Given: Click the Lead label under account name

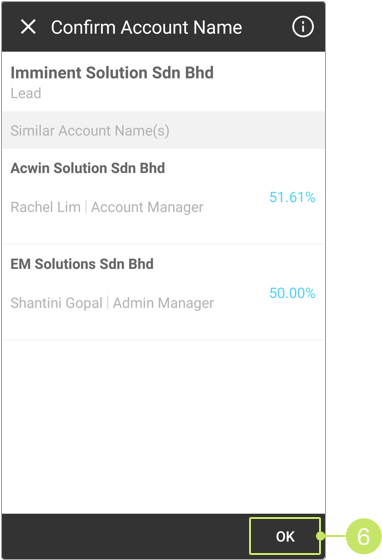Looking at the screenshot, I should point(26,93).
